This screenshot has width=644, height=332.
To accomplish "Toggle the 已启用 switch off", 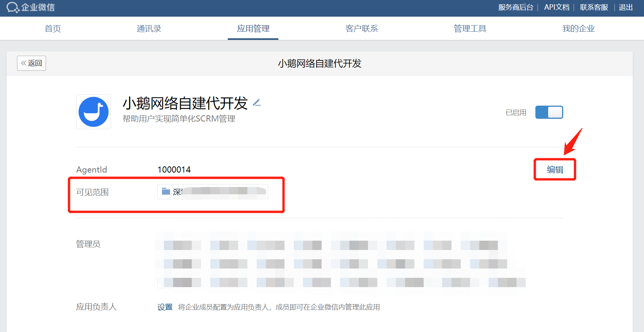I will tap(549, 112).
